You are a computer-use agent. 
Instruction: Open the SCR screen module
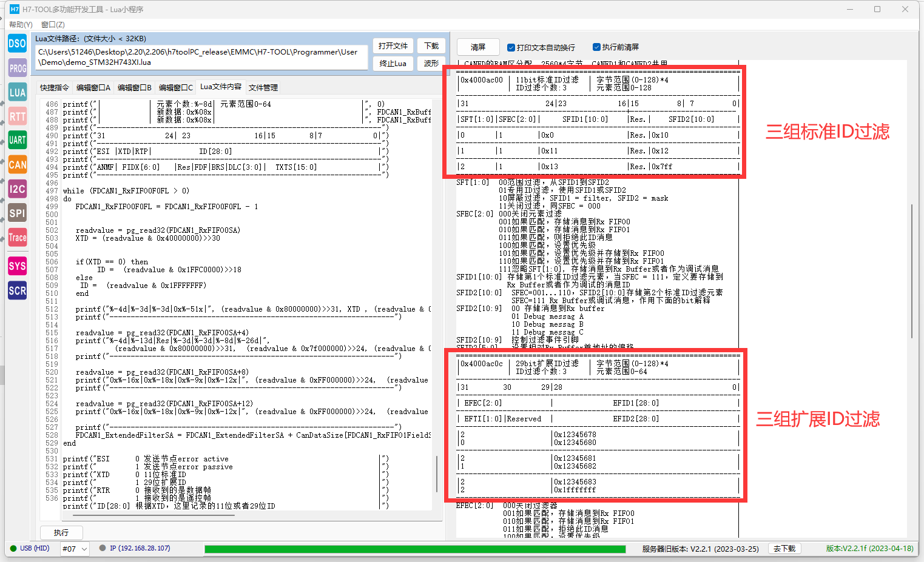(18, 290)
